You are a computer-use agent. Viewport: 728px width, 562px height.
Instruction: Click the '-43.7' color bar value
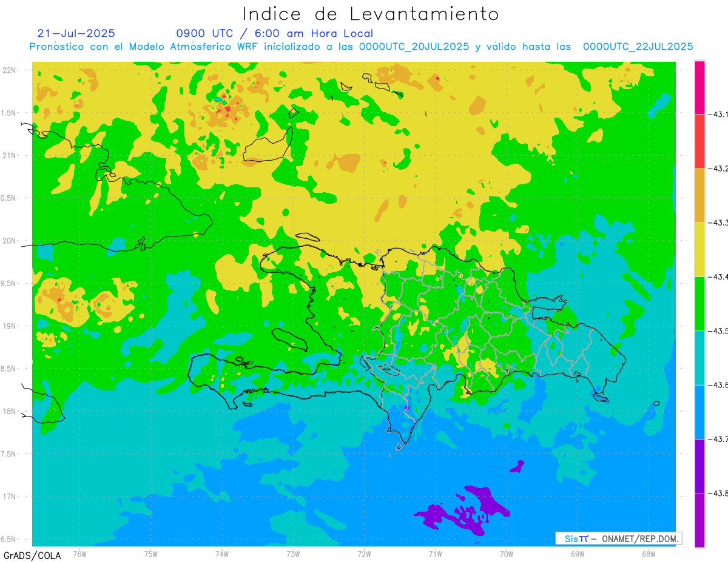tap(720, 439)
